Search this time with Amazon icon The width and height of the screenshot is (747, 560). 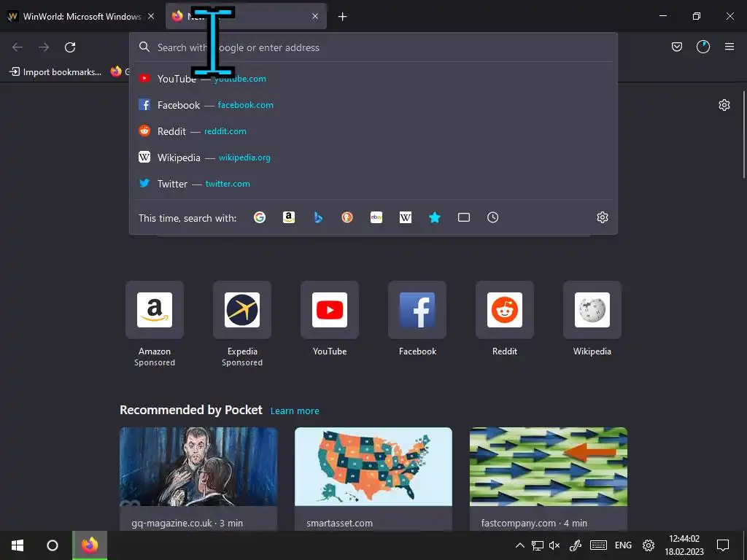pyautogui.click(x=289, y=217)
